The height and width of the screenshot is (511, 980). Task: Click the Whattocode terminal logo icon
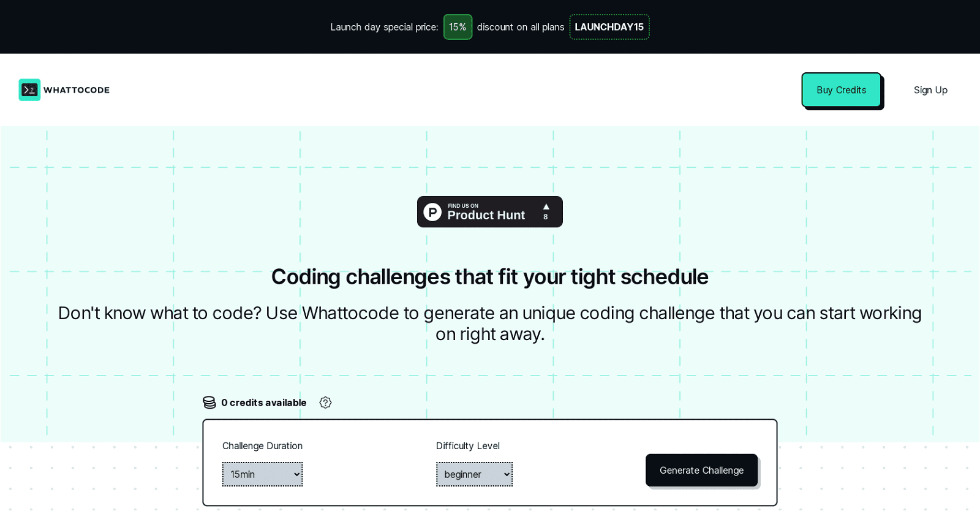pos(29,90)
